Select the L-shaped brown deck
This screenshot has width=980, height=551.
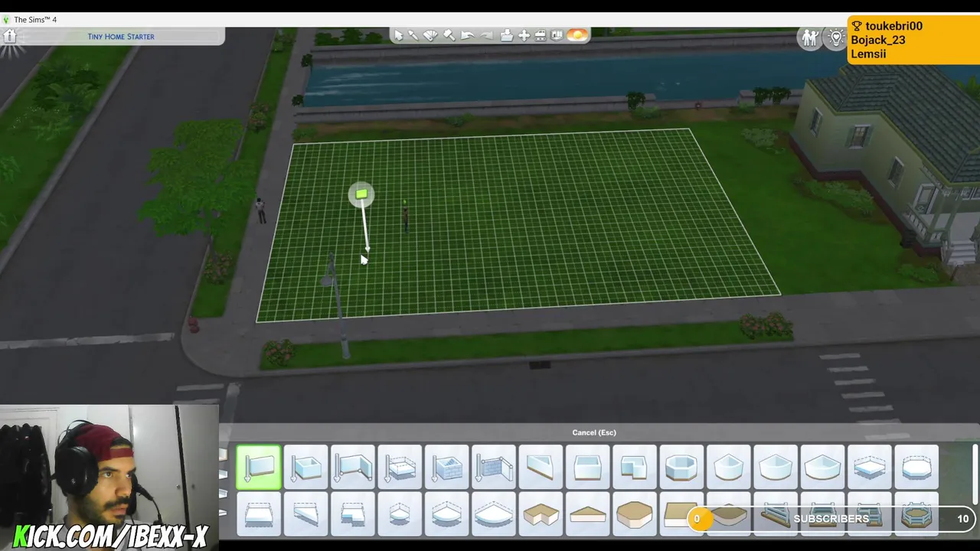[x=541, y=514]
